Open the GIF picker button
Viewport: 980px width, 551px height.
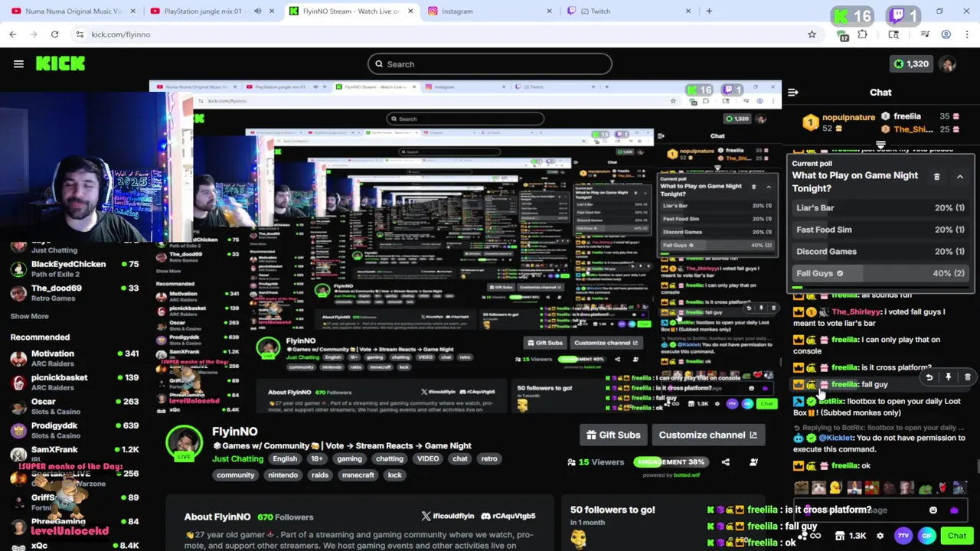927,536
